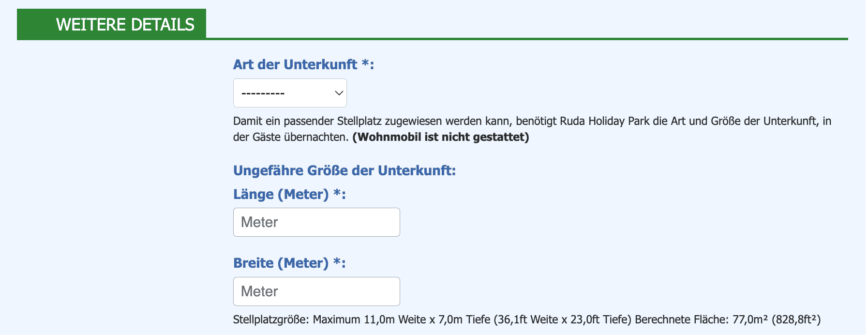Click the chevron arrow of accommodation select
868x335 pixels.
coord(339,93)
